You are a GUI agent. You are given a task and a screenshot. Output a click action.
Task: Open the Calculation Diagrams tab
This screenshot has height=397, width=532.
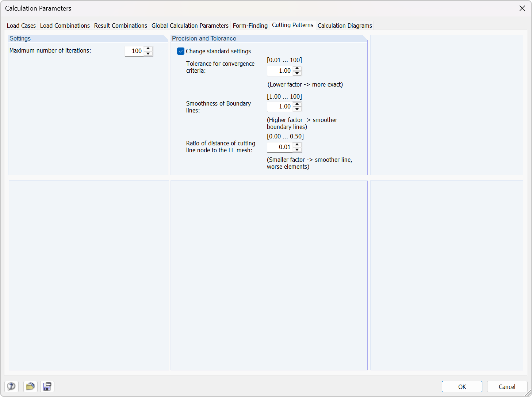point(344,26)
